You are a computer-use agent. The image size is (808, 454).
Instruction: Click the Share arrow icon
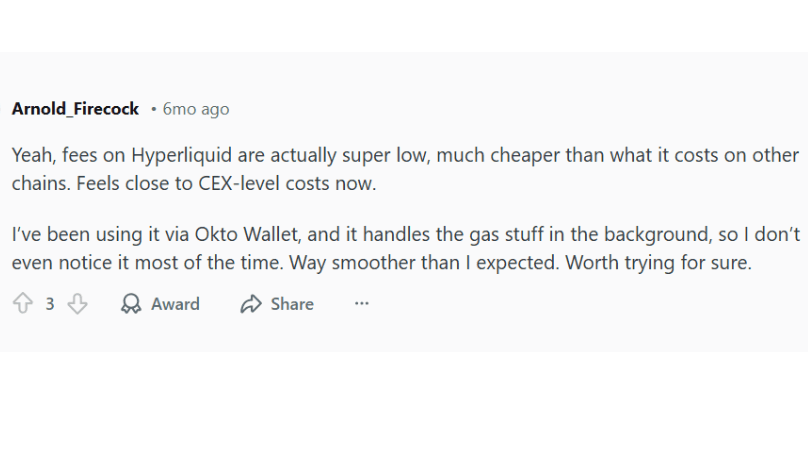[x=251, y=304]
